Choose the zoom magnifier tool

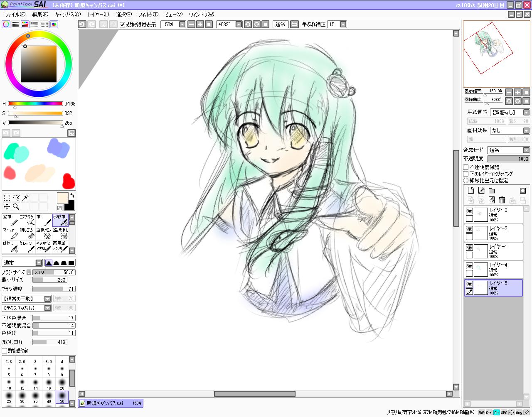(x=16, y=207)
